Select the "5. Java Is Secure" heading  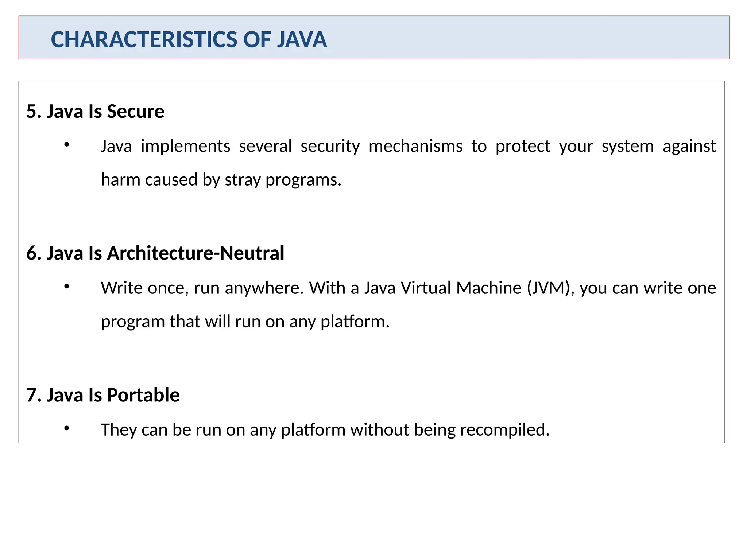click(95, 111)
